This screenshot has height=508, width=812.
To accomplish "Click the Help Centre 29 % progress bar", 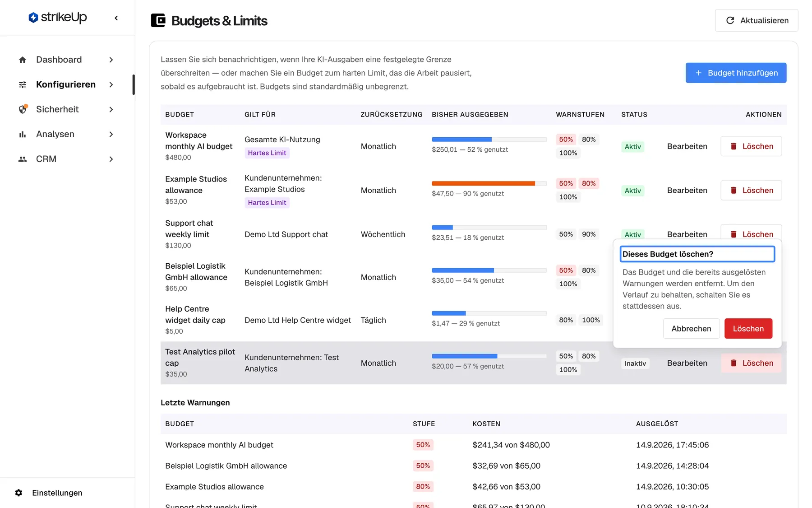I will [x=489, y=313].
